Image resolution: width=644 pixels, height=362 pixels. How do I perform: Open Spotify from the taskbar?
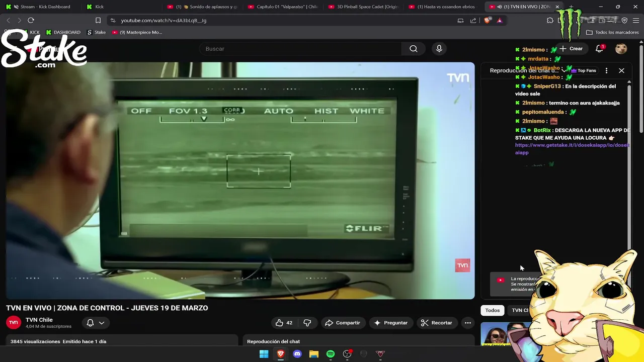(x=331, y=354)
